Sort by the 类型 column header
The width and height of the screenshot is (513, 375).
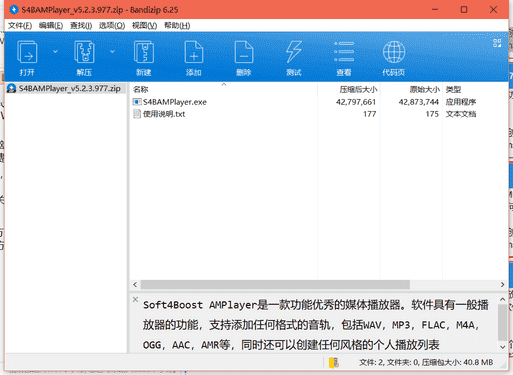tap(453, 89)
